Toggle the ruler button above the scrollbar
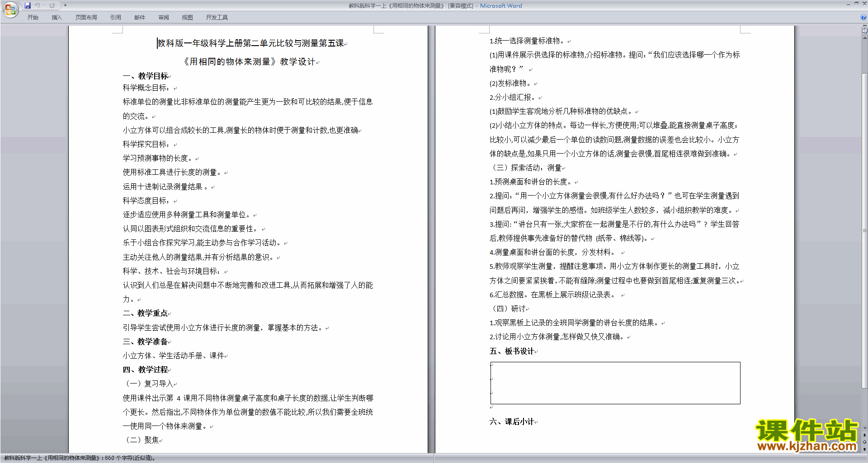868x463 pixels. [864, 31]
